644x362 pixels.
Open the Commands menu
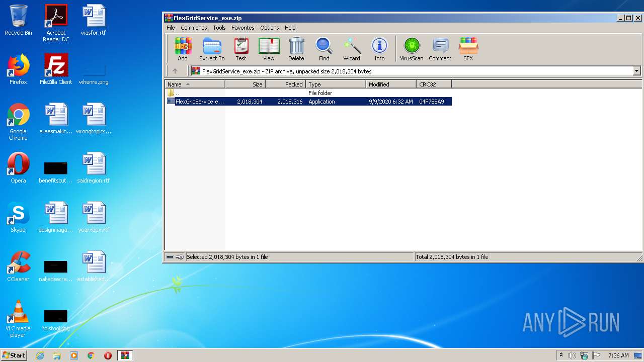point(194,28)
